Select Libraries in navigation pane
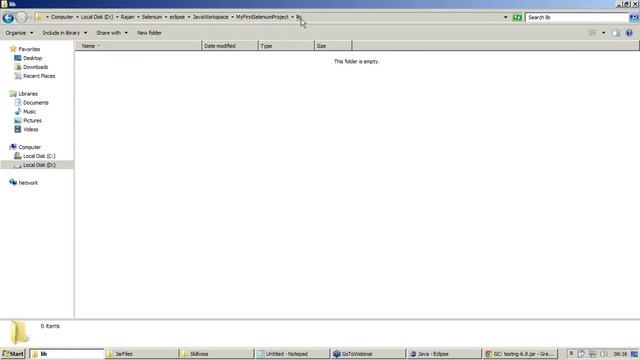The image size is (640, 360). tap(28, 93)
